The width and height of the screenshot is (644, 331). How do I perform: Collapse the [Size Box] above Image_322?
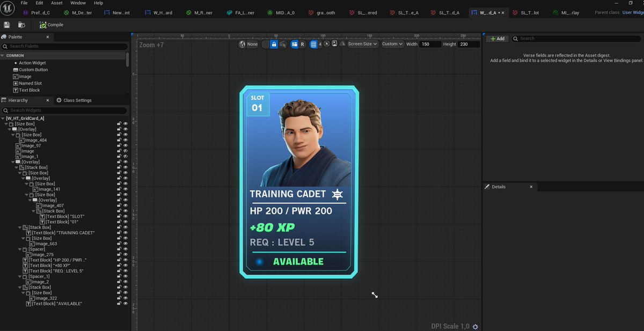click(24, 293)
